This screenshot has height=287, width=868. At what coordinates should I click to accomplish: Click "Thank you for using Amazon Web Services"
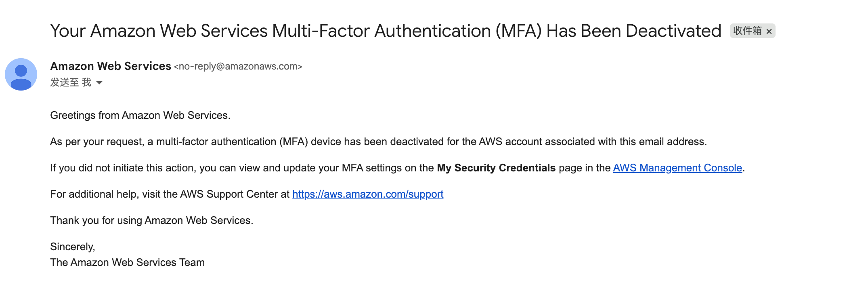tap(151, 221)
